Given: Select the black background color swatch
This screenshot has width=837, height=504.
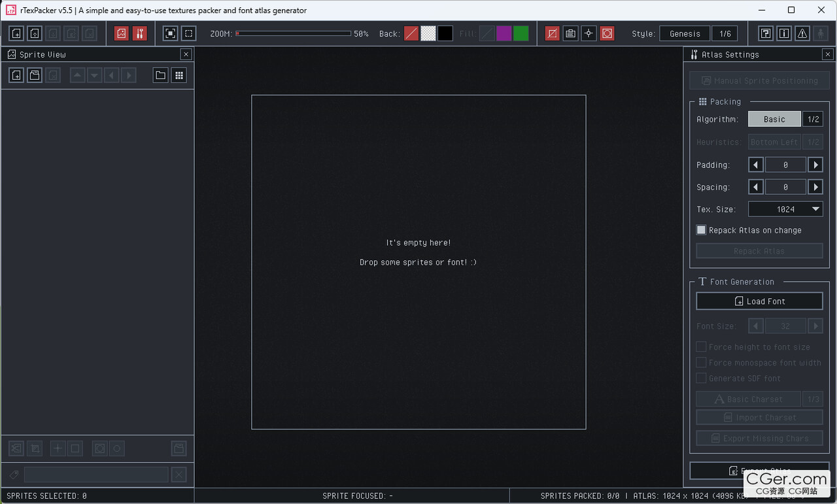Looking at the screenshot, I should [445, 33].
